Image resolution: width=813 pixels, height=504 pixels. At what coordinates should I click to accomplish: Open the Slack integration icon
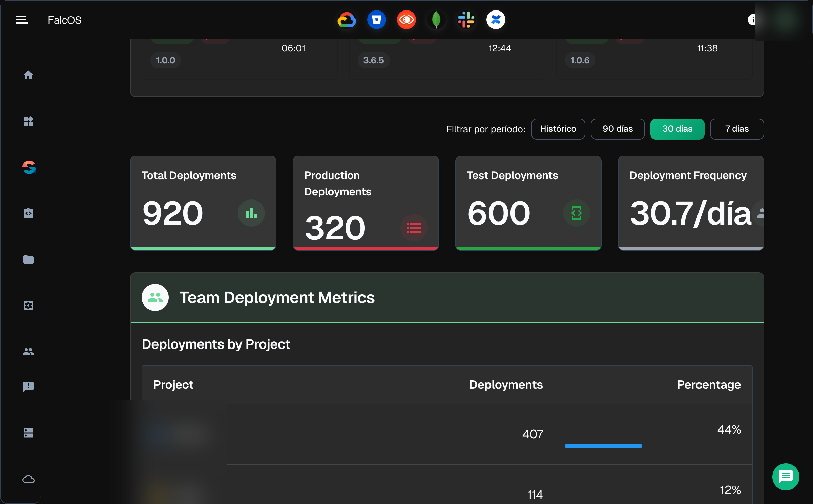coord(466,20)
